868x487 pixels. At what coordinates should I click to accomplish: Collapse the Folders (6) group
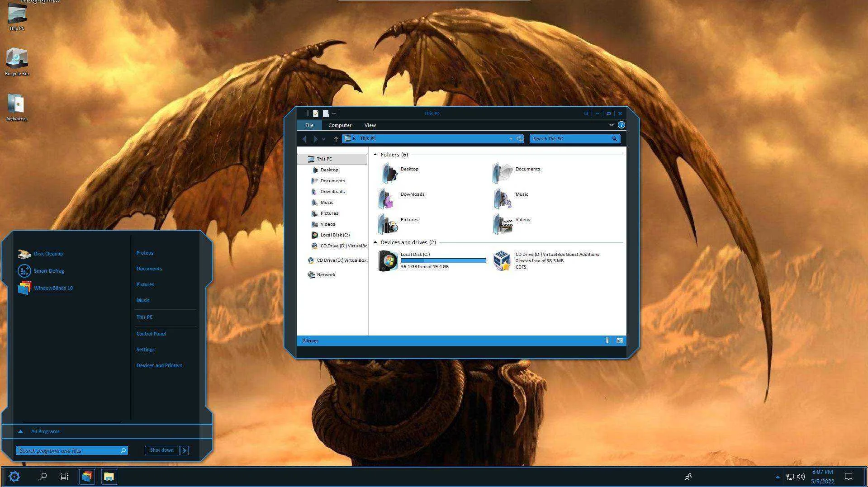[375, 155]
